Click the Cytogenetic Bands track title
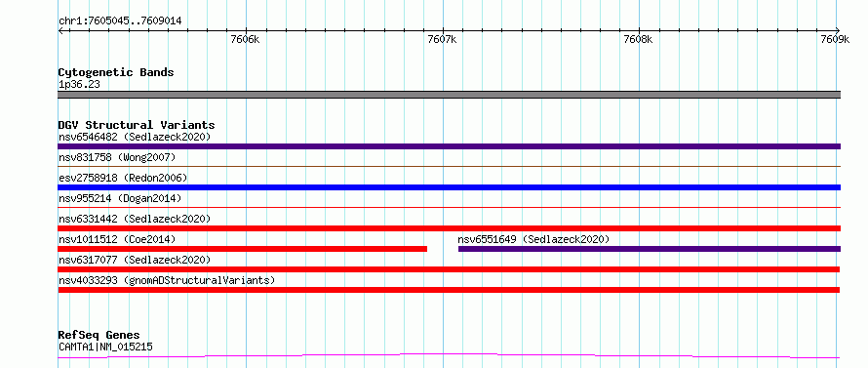 click(x=116, y=72)
